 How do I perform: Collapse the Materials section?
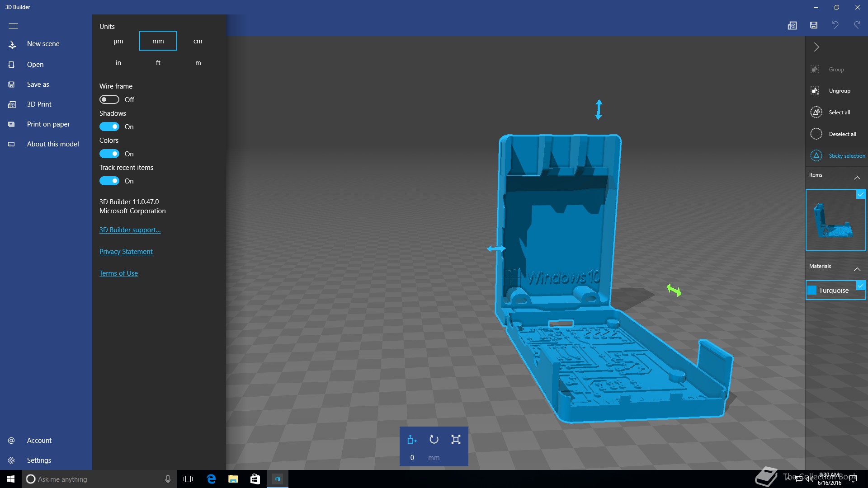point(857,269)
